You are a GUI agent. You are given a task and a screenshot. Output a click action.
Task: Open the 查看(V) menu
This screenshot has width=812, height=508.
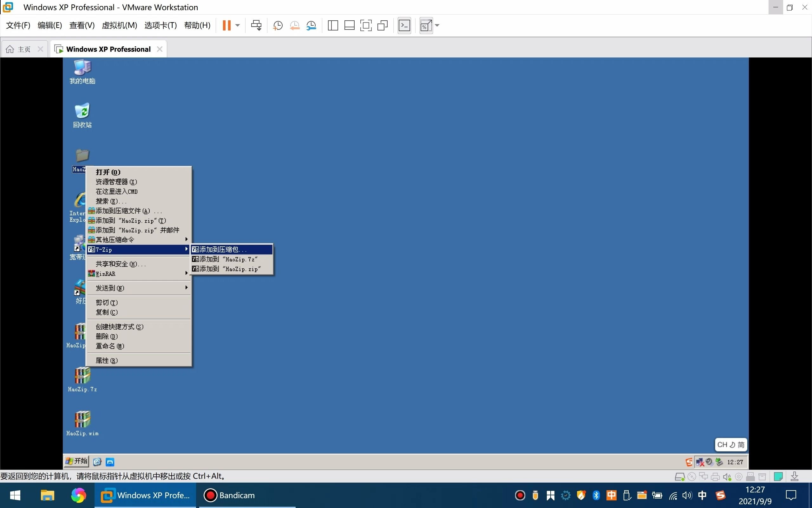pyautogui.click(x=82, y=25)
